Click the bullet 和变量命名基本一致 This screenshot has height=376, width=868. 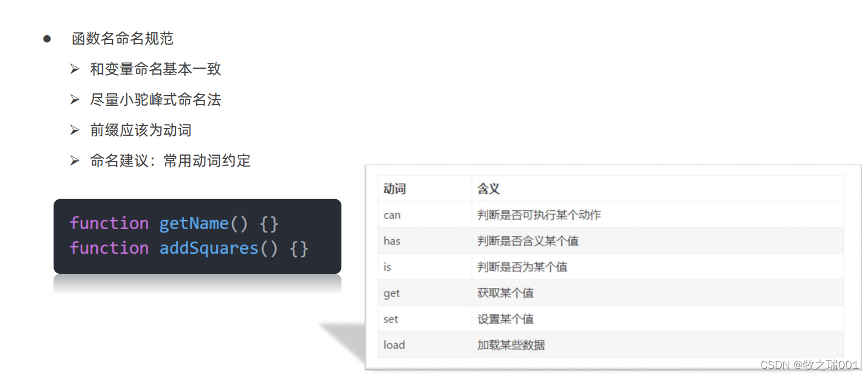pyautogui.click(x=155, y=69)
